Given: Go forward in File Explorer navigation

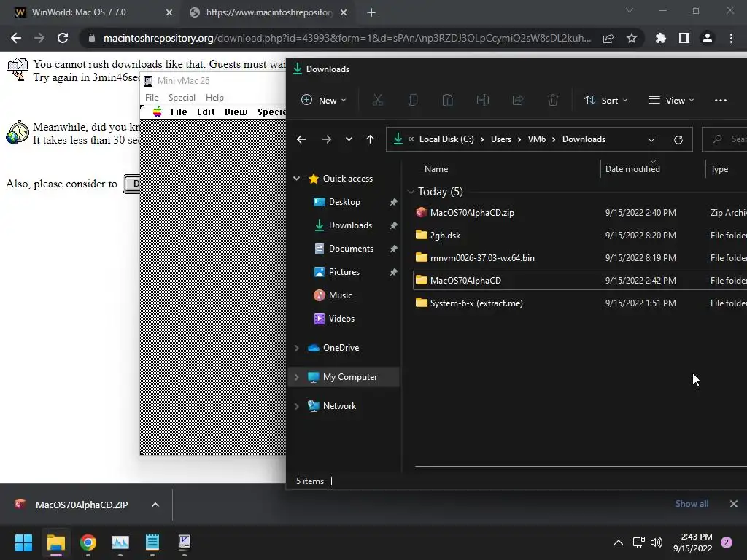Looking at the screenshot, I should 327,139.
